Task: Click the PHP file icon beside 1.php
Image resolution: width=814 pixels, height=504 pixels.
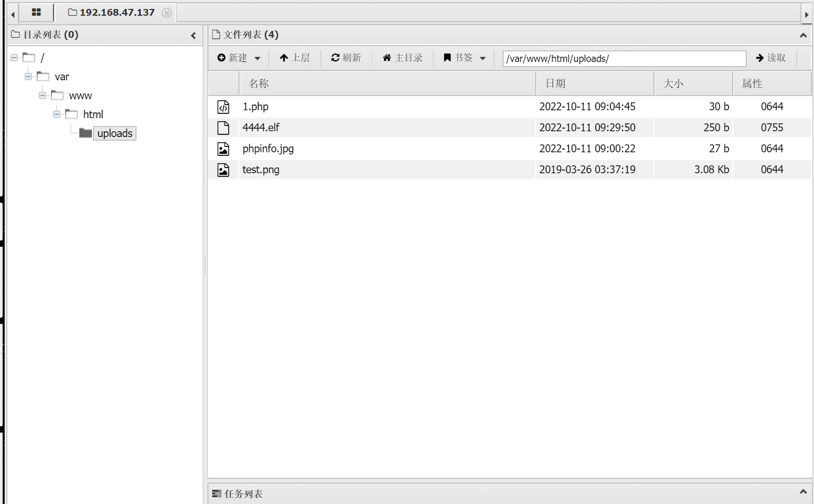Action: point(223,107)
